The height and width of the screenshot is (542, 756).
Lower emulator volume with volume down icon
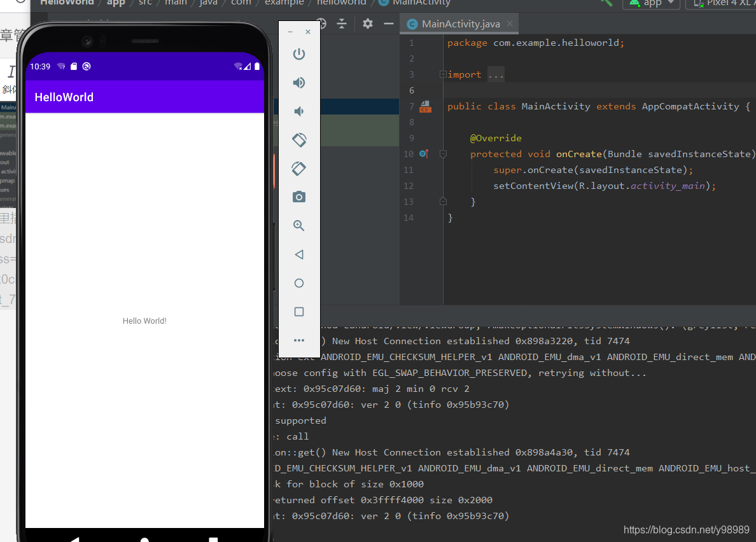tap(299, 111)
